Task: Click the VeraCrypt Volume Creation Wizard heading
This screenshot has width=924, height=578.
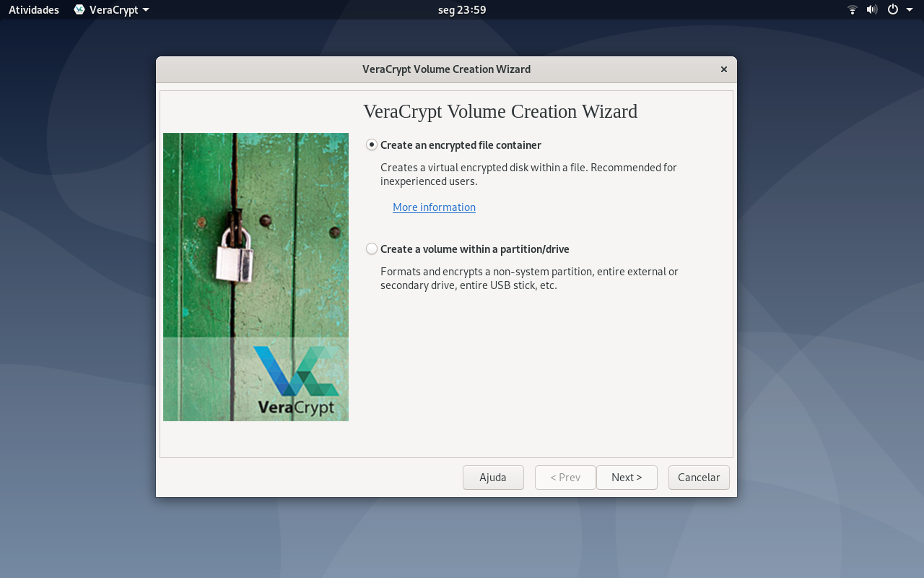Action: 500,111
